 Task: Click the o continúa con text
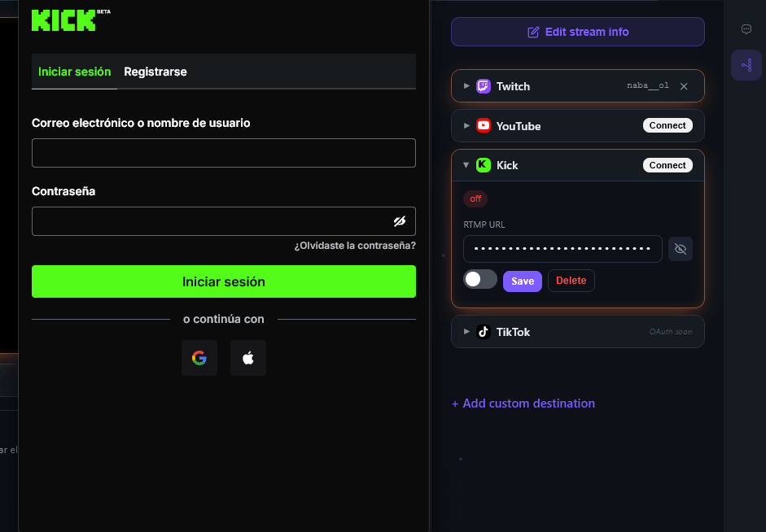point(224,319)
